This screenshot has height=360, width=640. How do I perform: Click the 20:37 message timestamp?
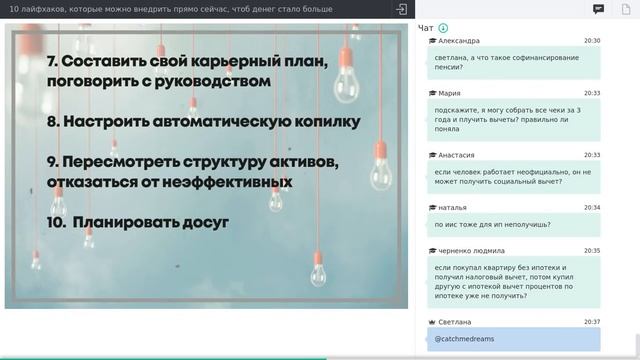point(592,322)
